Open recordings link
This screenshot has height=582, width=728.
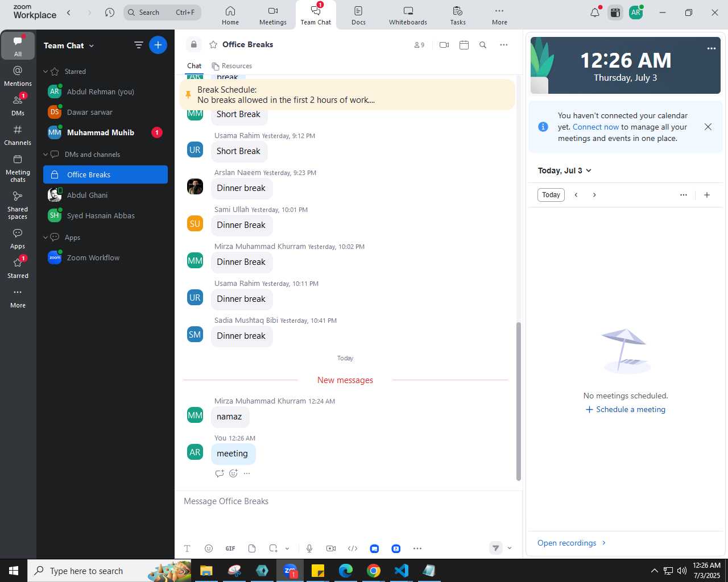572,543
